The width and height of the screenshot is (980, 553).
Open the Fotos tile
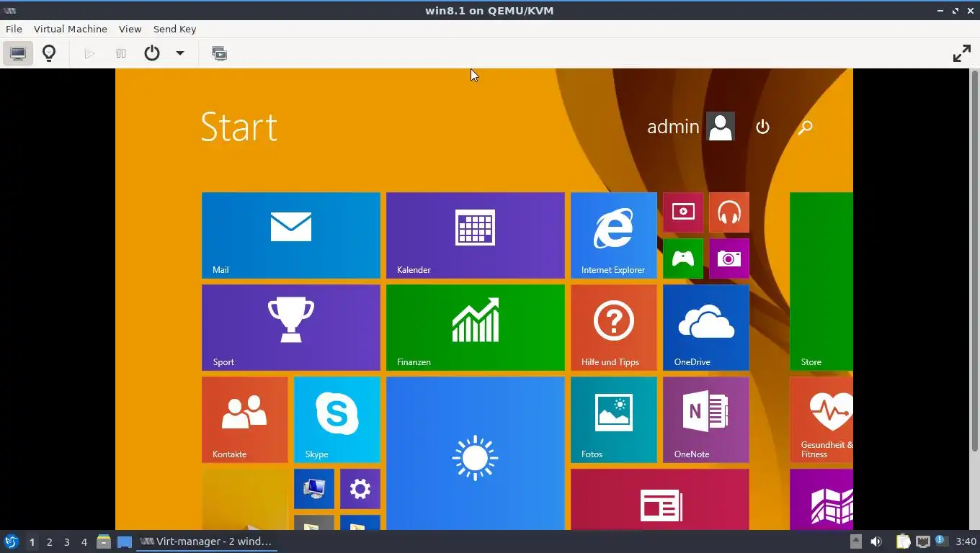tap(614, 420)
